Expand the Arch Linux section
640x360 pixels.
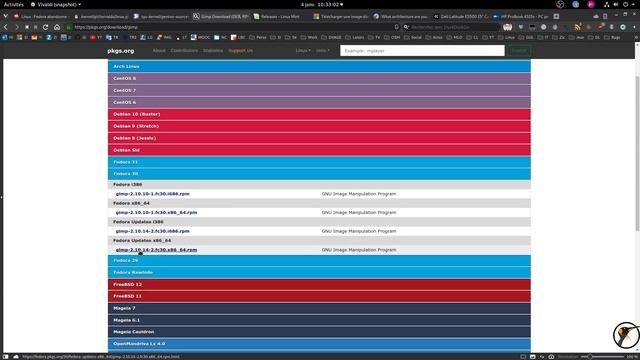319,66
